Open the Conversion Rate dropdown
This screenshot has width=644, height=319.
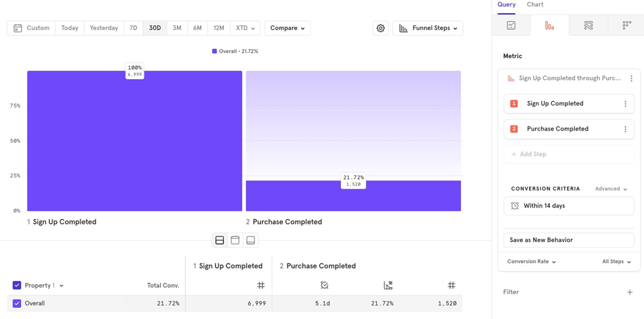532,262
